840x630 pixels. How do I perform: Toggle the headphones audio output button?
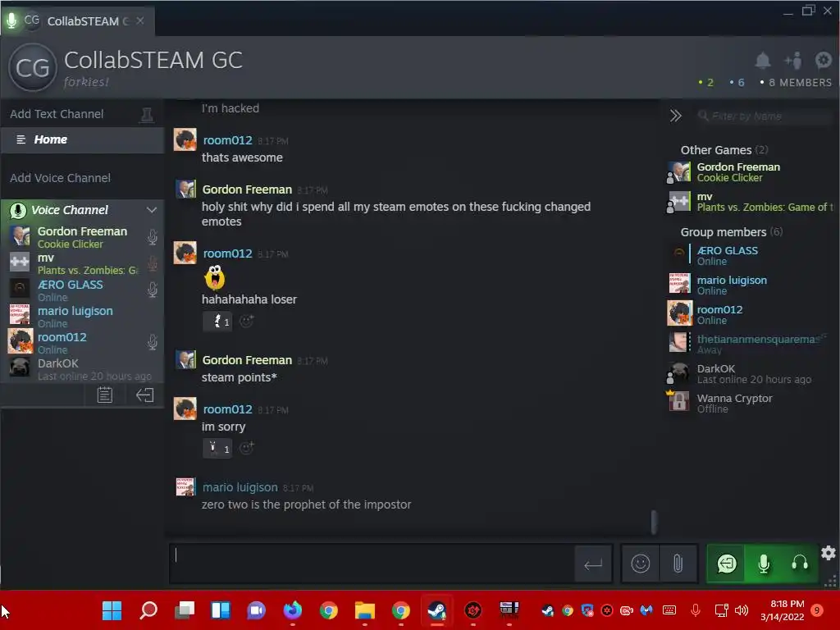coord(799,564)
